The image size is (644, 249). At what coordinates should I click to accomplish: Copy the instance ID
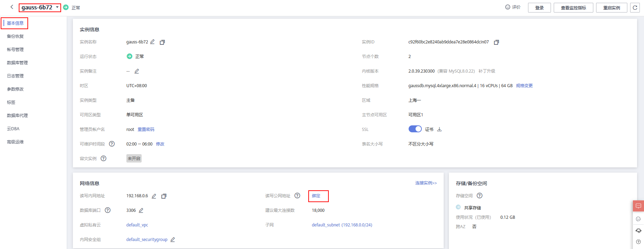[496, 42]
